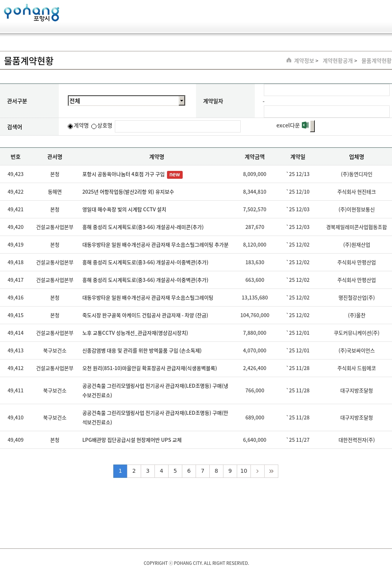Open 계약현황공개 breadcrumb link
392x588 pixels.
[338, 61]
